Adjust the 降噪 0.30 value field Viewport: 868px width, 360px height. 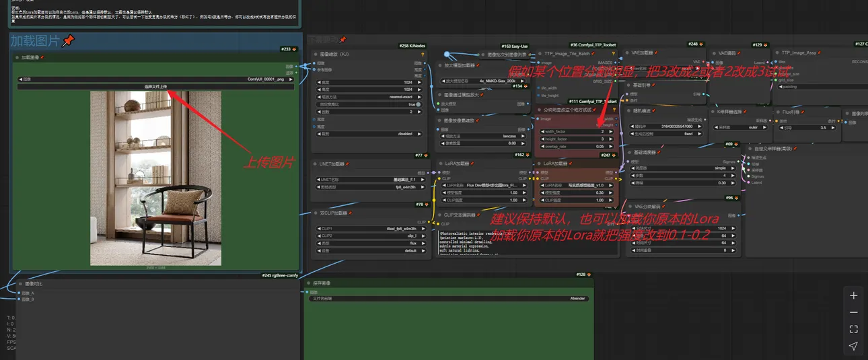tap(684, 183)
